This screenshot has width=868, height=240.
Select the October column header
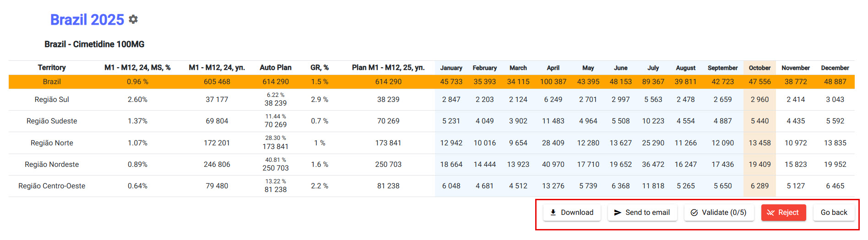point(759,68)
